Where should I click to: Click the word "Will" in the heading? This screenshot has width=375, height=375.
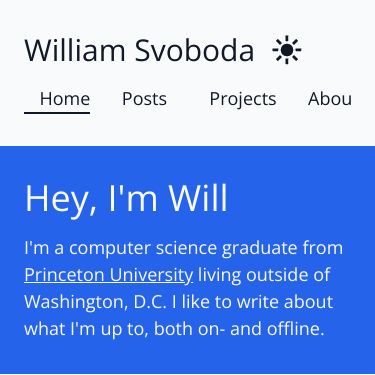click(x=198, y=198)
